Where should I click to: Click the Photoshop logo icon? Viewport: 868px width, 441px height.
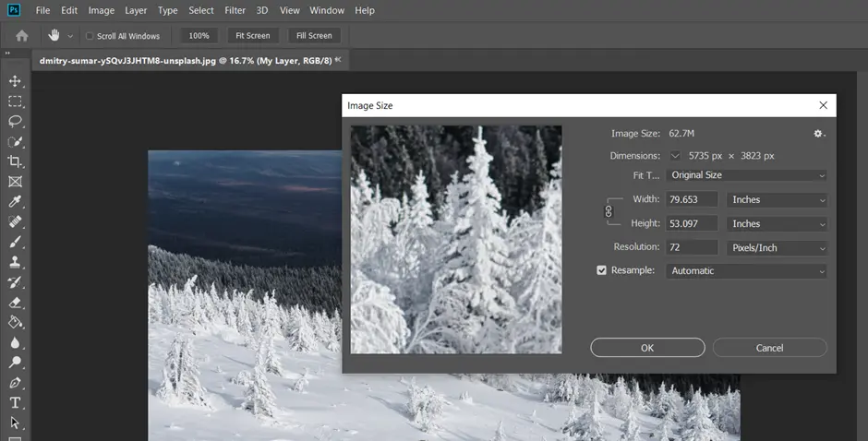14,10
